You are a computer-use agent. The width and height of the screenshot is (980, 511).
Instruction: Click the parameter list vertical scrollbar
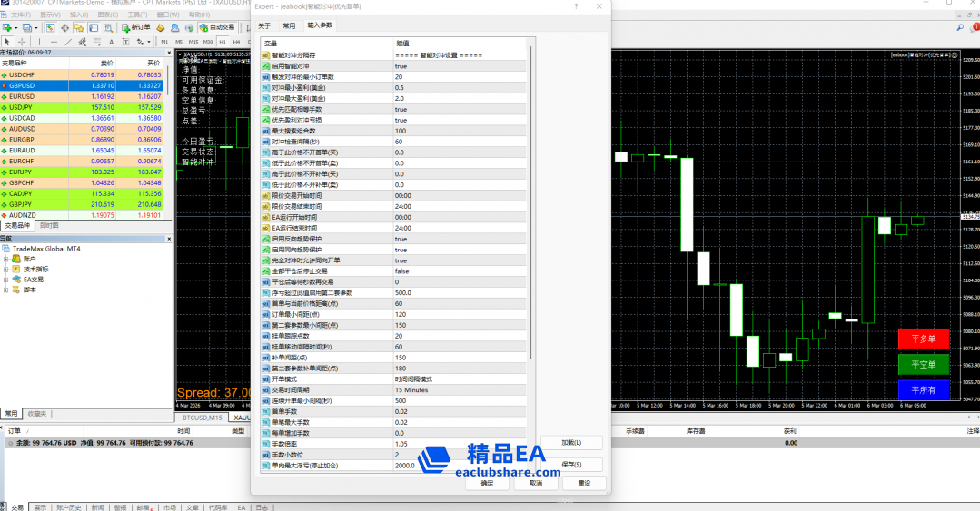[531, 182]
